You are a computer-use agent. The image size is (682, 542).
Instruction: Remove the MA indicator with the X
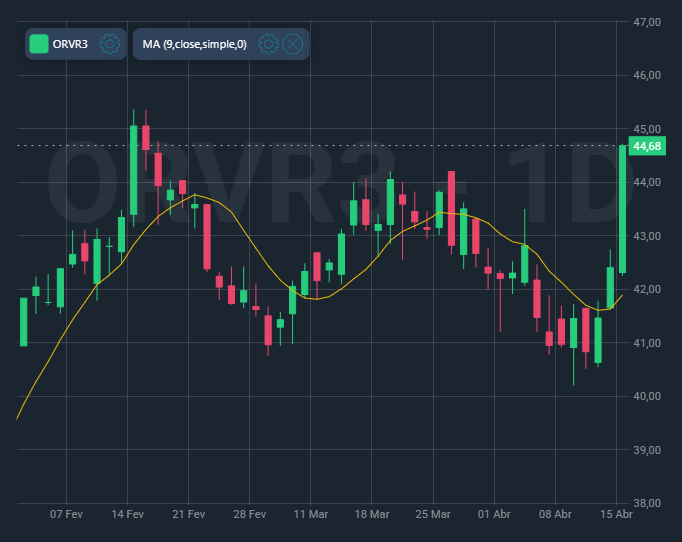pyautogui.click(x=292, y=44)
